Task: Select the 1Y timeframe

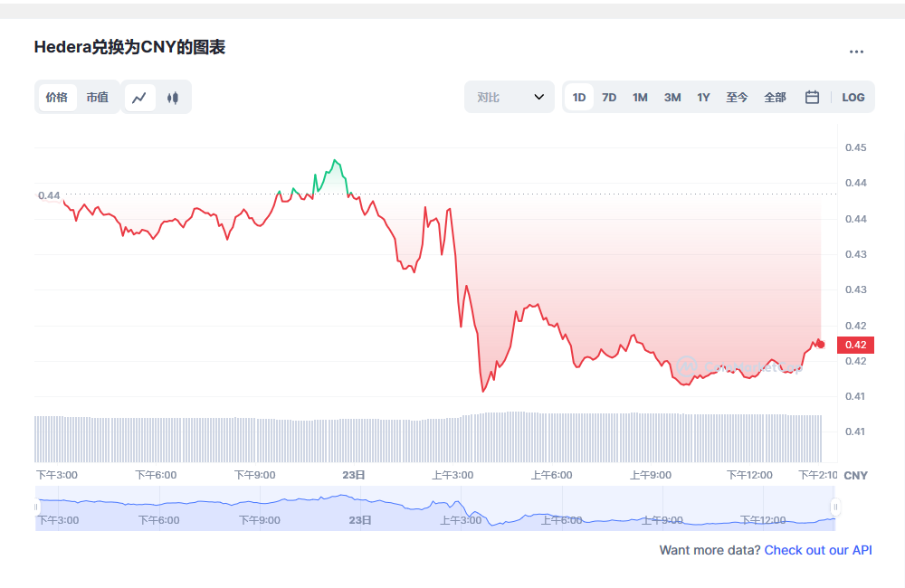Action: (703, 97)
